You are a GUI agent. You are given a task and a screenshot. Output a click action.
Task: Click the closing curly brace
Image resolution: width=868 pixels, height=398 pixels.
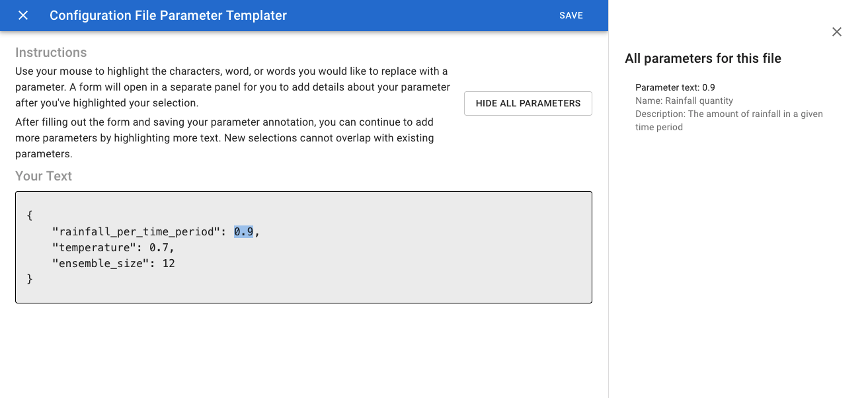[30, 279]
